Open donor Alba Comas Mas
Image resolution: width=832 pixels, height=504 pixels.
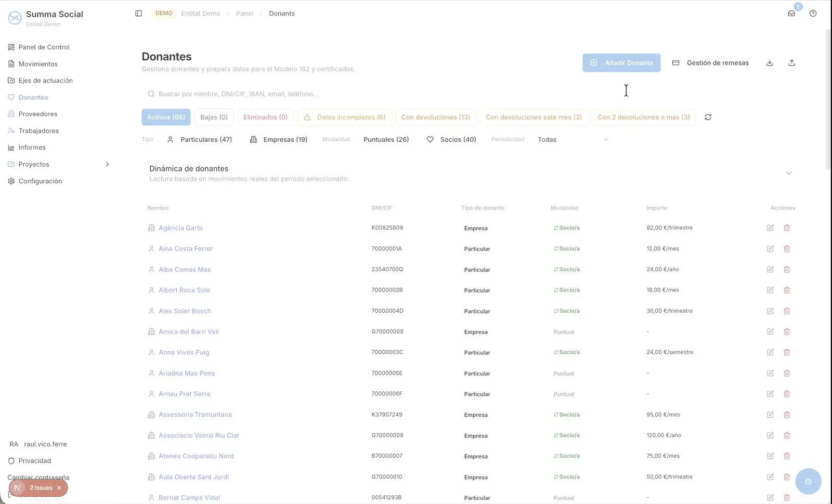185,269
